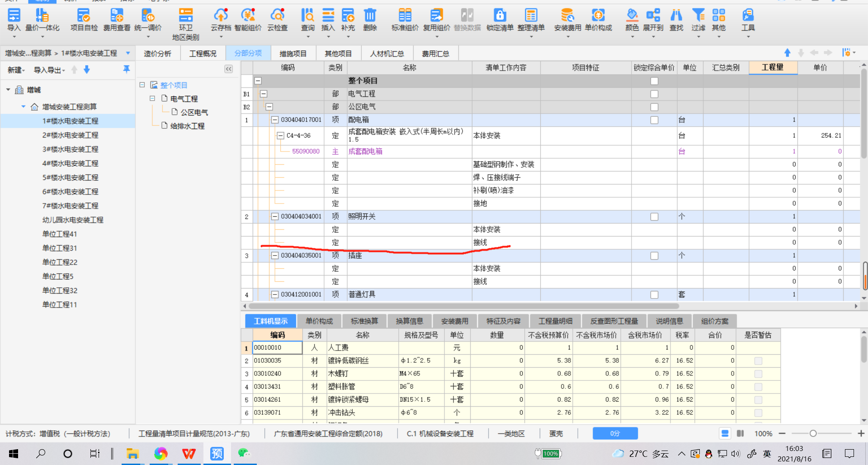Toggle lock checkbox for 公区电气 row
Image resolution: width=868 pixels, height=465 pixels.
[x=654, y=107]
